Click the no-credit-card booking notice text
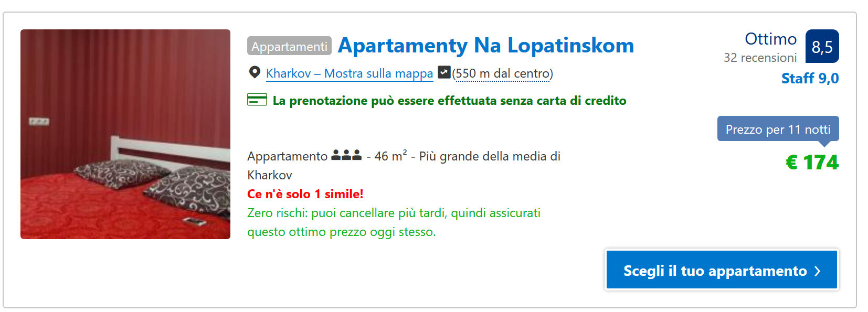This screenshot has width=868, height=312. coord(449,101)
